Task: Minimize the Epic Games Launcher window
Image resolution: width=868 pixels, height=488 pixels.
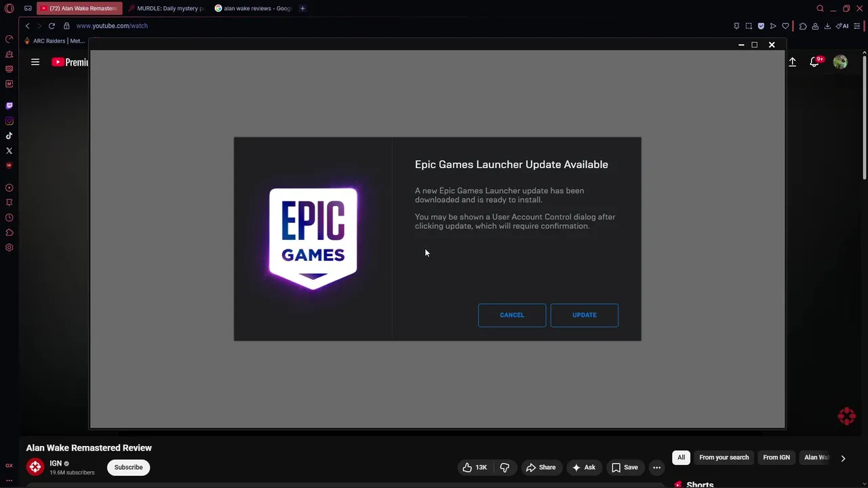Action: 741,45
